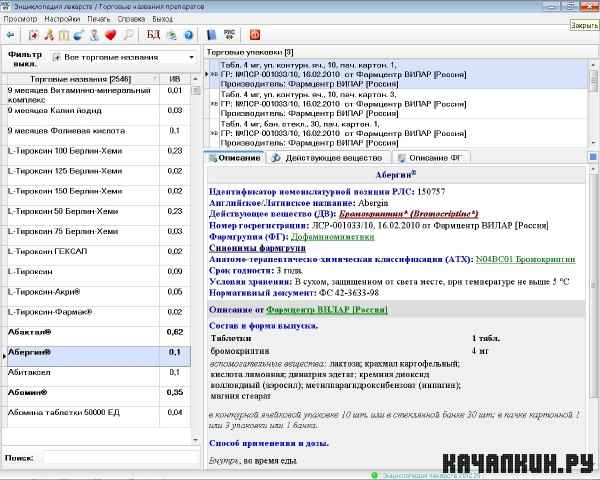Open the Выход menu
This screenshot has height=480, width=600.
162,19
